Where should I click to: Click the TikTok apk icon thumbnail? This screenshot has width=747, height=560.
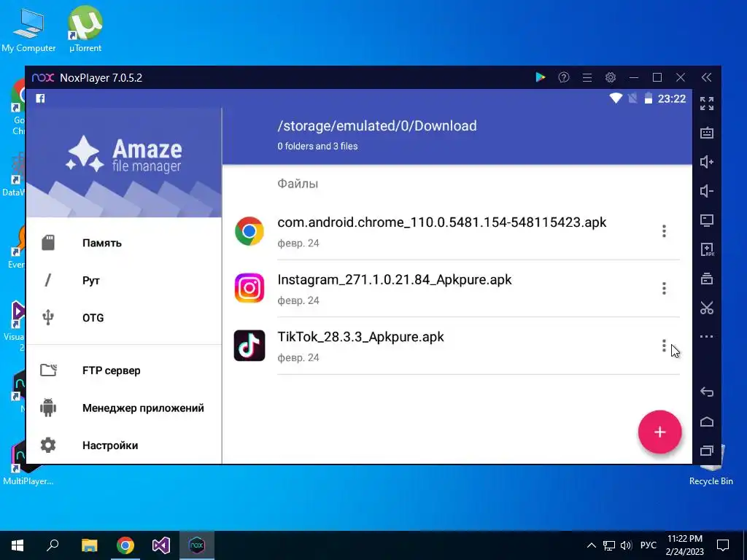249,346
